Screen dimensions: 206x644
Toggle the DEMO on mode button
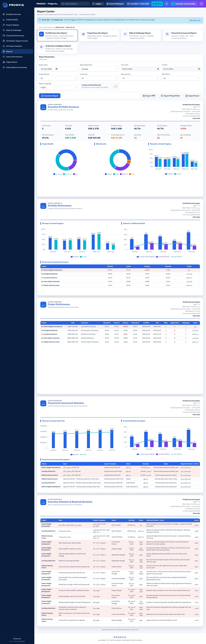click(157, 4)
